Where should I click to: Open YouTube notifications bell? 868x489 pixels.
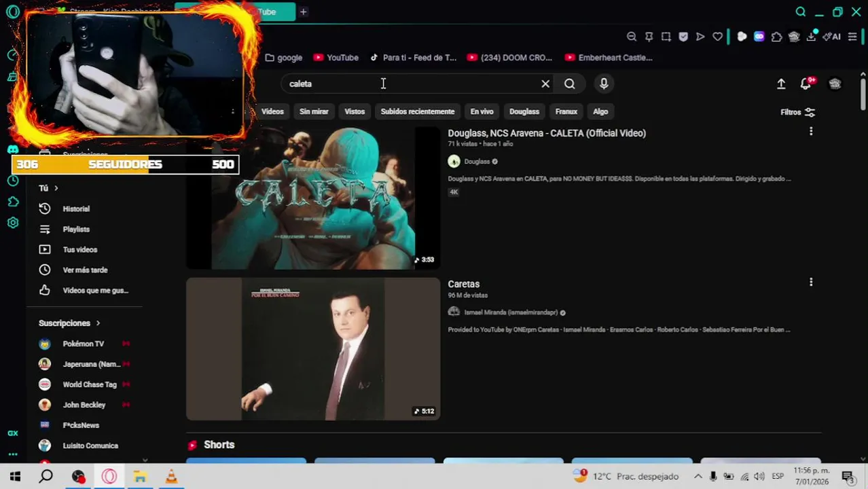point(806,84)
